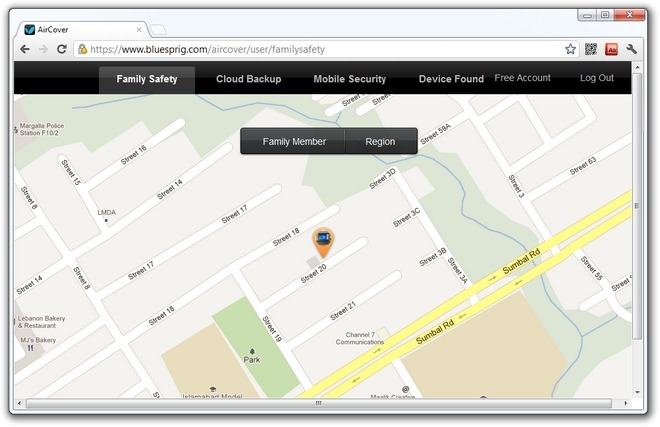Click the horizontal scrollbar right arrow

click(x=626, y=403)
